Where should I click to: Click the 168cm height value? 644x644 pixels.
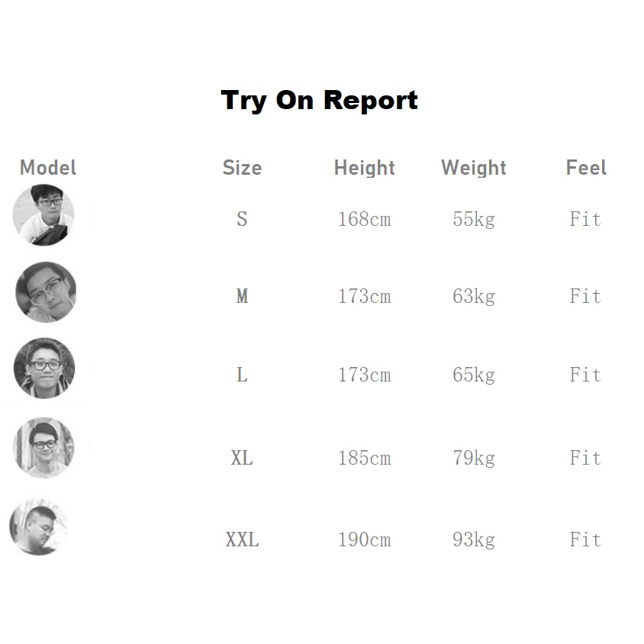[364, 220]
